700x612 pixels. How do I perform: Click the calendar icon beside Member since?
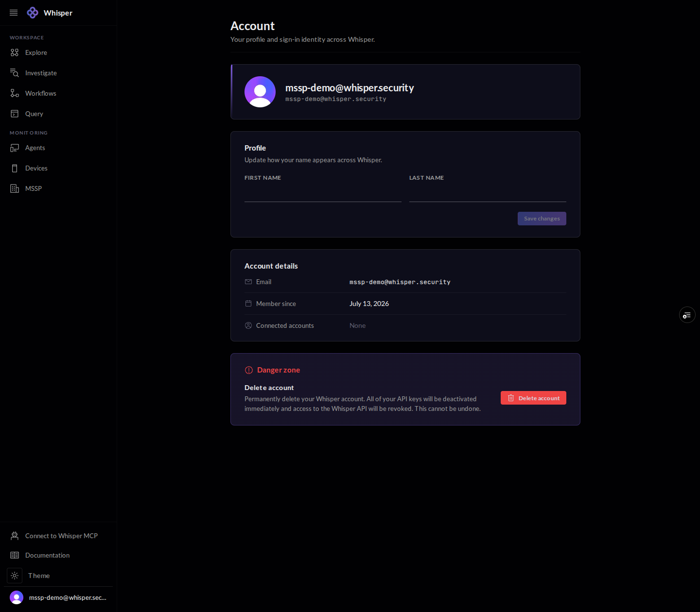click(x=248, y=304)
